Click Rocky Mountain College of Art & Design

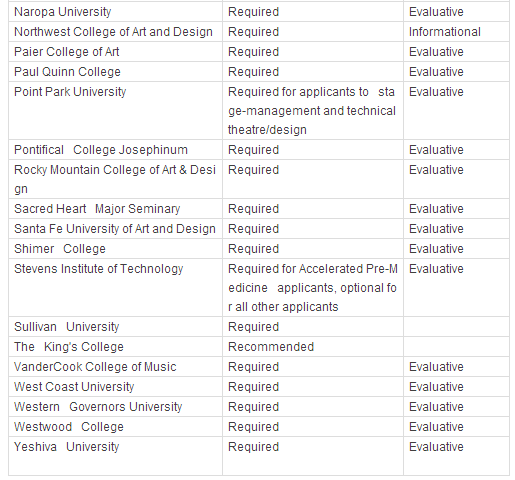point(115,179)
